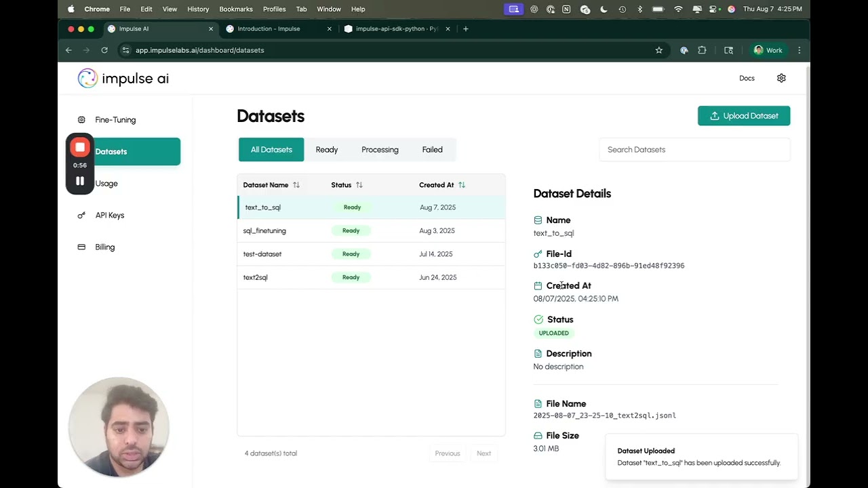Viewport: 868px width, 488px height.
Task: Open a new browser tab
Action: point(465,29)
